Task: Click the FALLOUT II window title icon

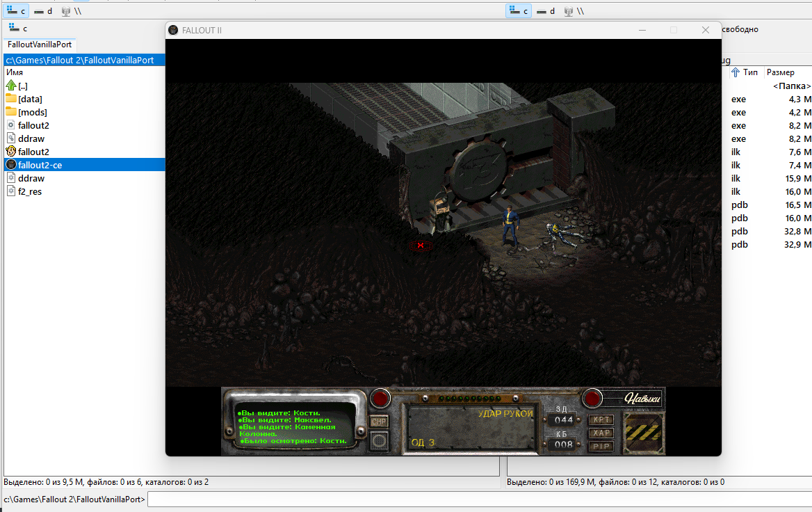Action: pos(174,30)
